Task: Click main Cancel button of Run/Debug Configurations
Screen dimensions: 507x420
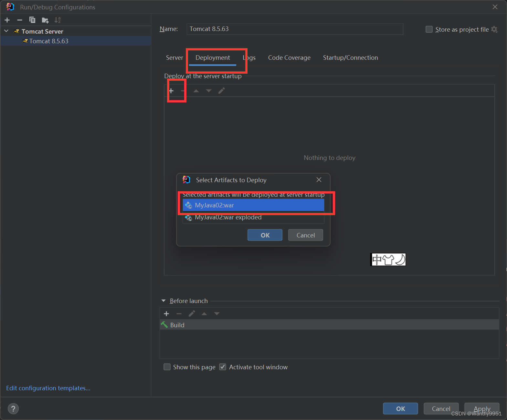Action: tap(441, 409)
